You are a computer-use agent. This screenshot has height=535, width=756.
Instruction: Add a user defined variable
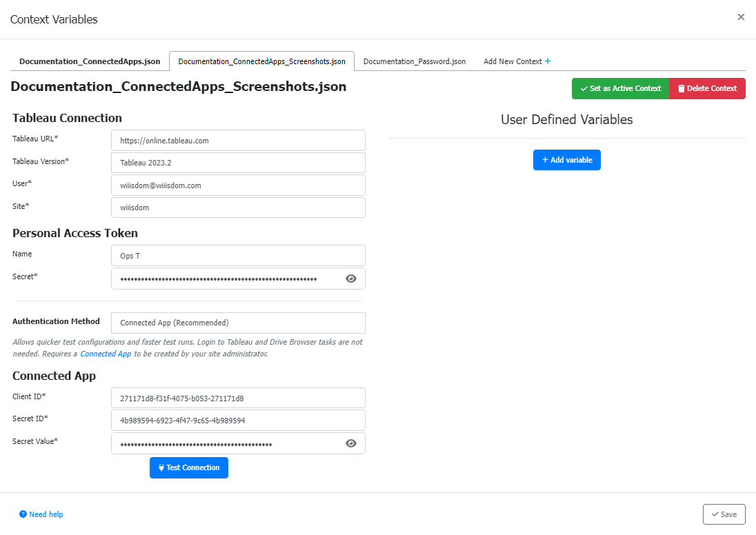click(566, 160)
